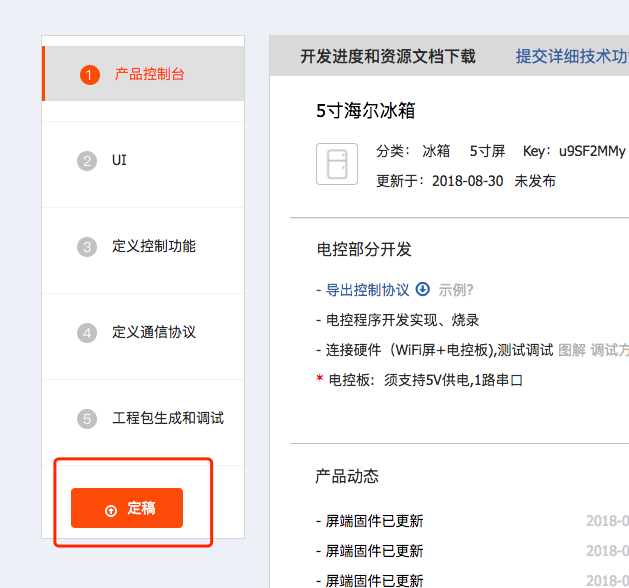This screenshot has height=588, width=629.
Task: Click the step 3 number circle
Action: tap(87, 247)
